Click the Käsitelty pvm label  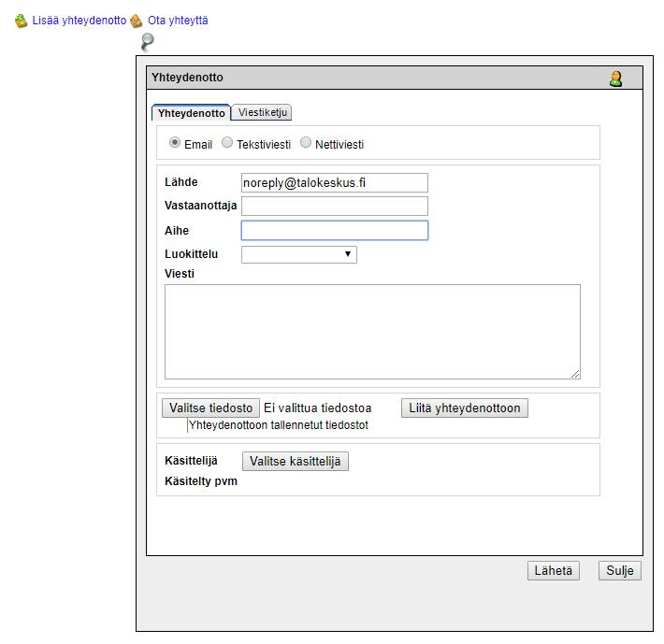click(201, 481)
